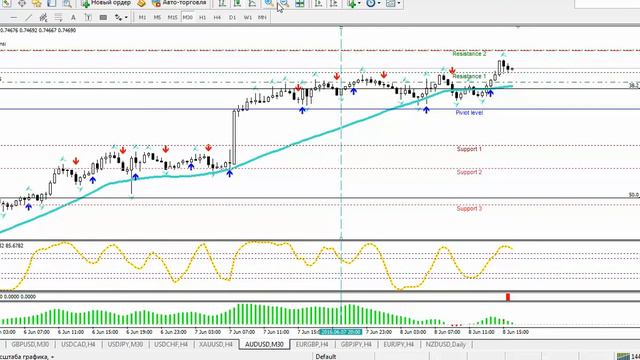Click the Support 2 label

(x=469, y=172)
